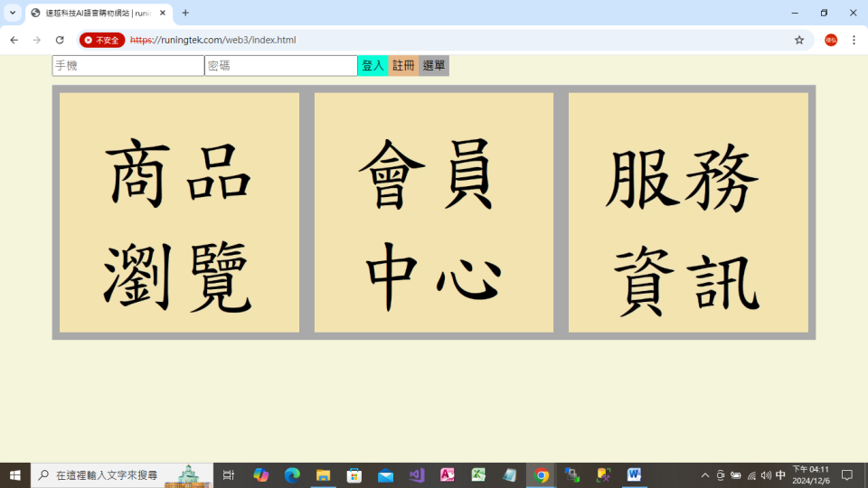
Task: Open Microsoft Edge from the taskbar
Action: [x=292, y=475]
